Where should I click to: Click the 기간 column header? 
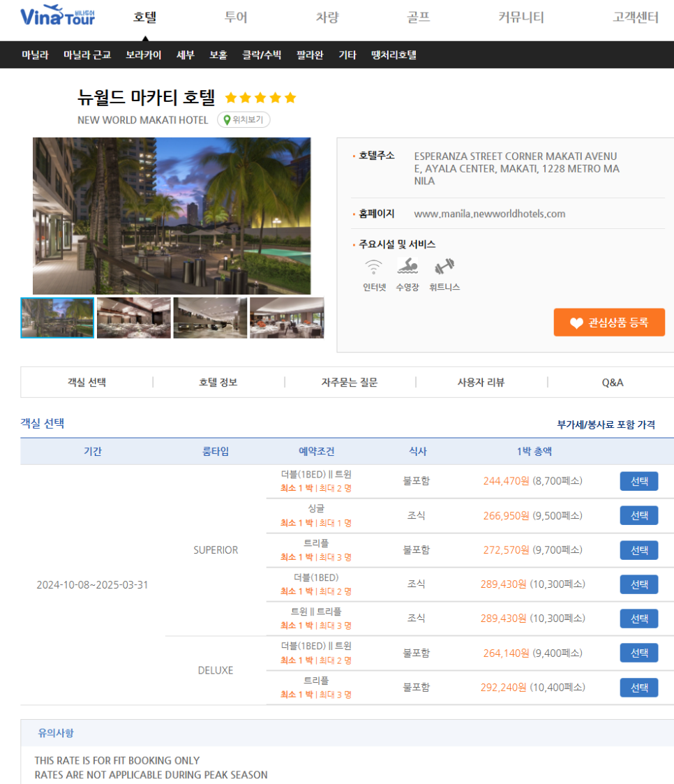tap(92, 452)
